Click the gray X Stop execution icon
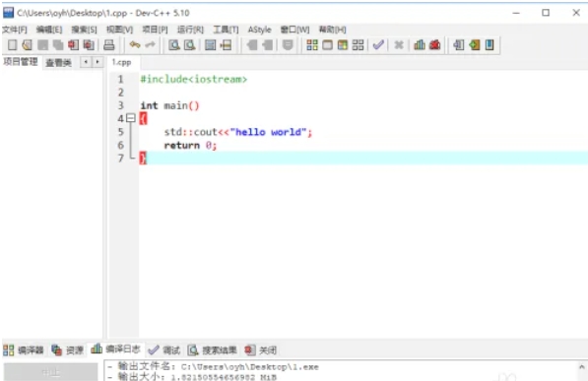Viewport: 588px width, 381px height. click(399, 45)
